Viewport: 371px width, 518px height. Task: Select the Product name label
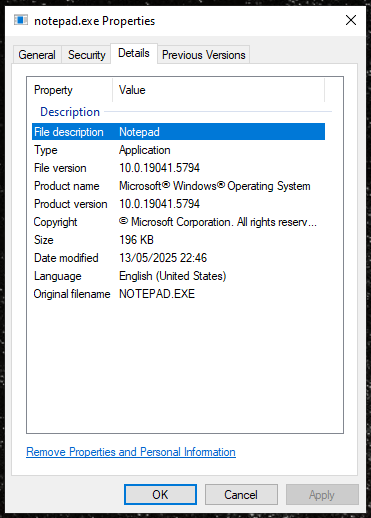tap(67, 186)
